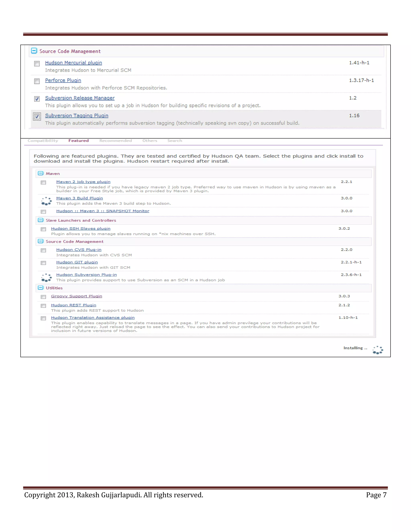411x532 pixels.
Task: Collapse the Slave Launchers and Controllers group
Action: (x=41, y=220)
